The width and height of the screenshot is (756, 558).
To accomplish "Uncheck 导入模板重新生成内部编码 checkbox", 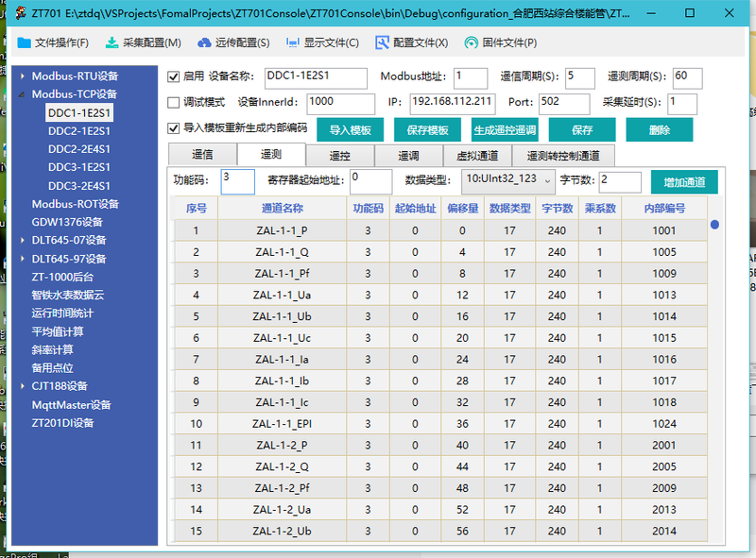I will click(x=173, y=128).
